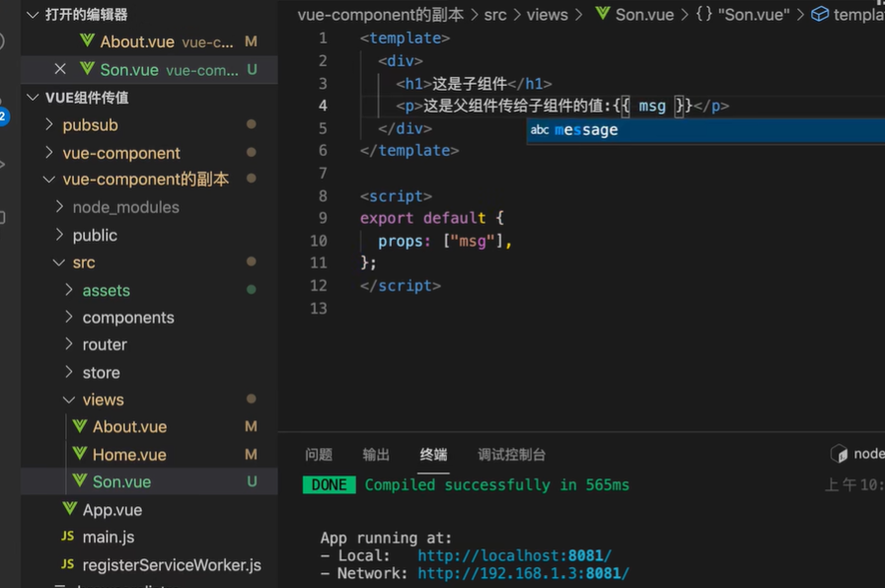Click line number 4 in the gutter
The image size is (885, 588).
pos(323,106)
